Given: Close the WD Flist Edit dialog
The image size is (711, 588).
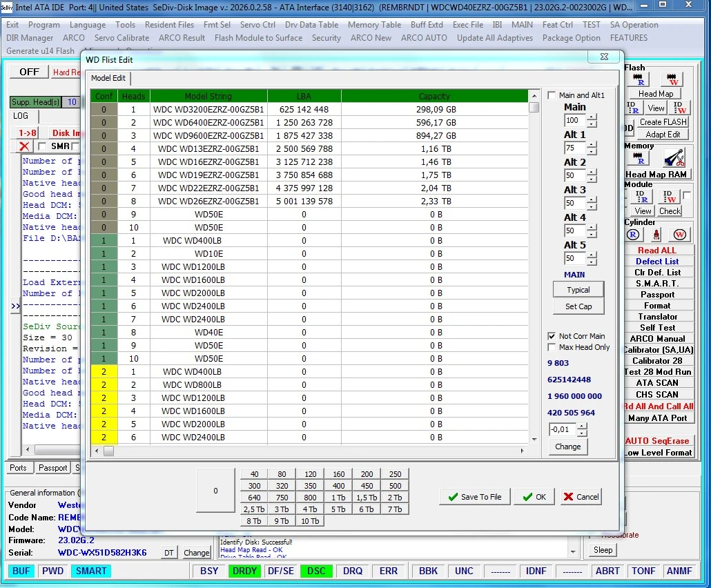Looking at the screenshot, I should [604, 57].
